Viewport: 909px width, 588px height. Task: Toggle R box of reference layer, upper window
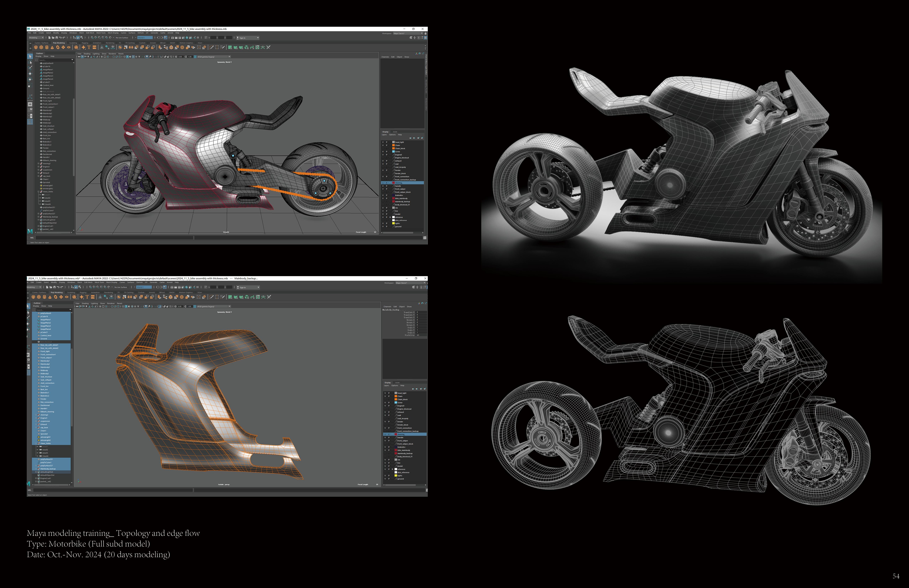(390, 217)
